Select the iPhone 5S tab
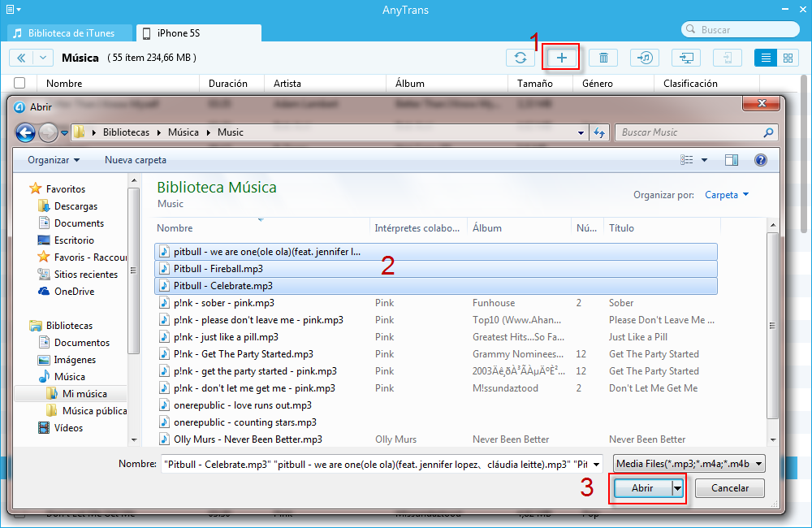The image size is (812, 528). (199, 33)
